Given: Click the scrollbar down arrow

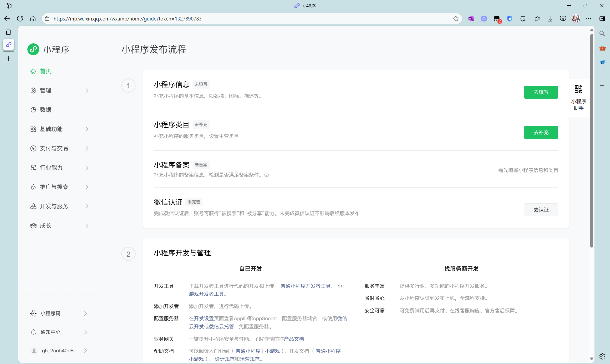Looking at the screenshot, I should coord(592,359).
